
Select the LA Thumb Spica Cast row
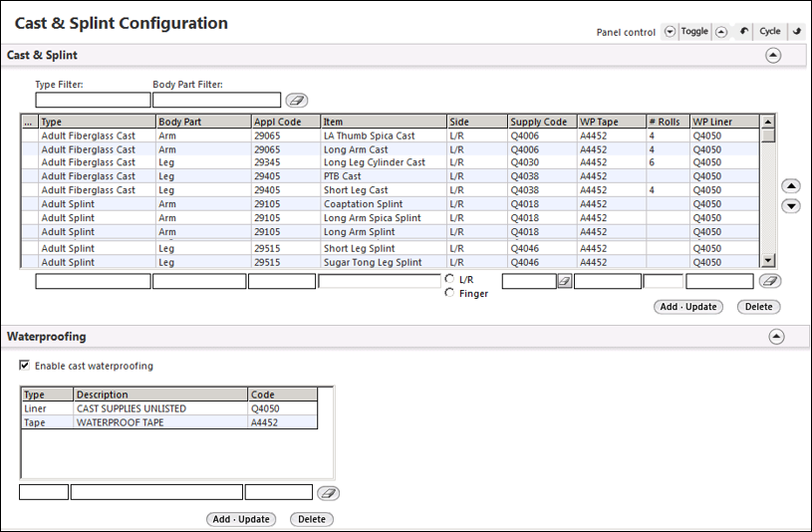pos(391,135)
